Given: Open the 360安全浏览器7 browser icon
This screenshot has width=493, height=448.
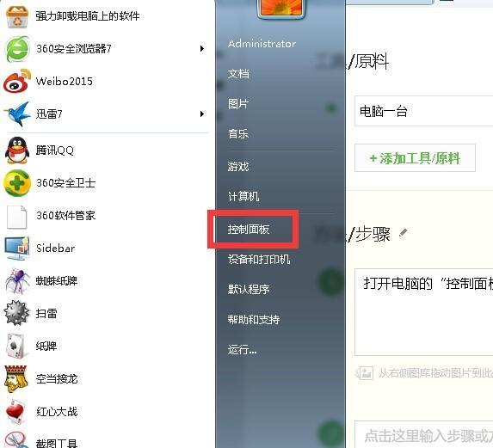Looking at the screenshot, I should coord(17,49).
